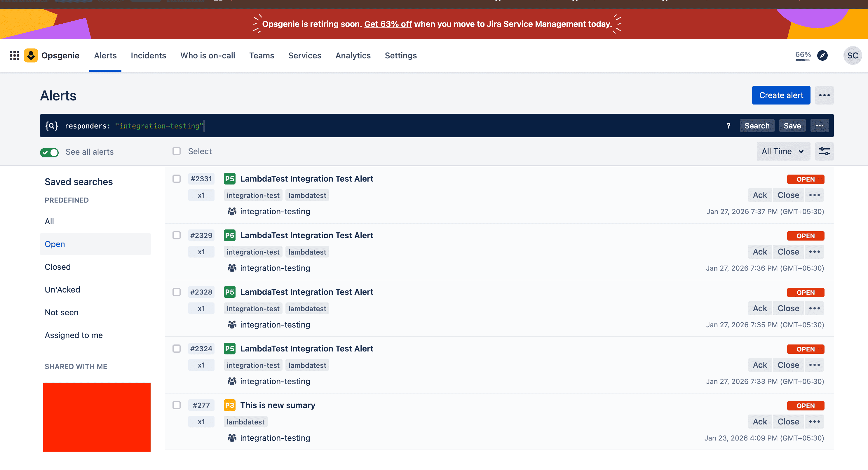Open the more options menu beside Create alert

(x=825, y=95)
